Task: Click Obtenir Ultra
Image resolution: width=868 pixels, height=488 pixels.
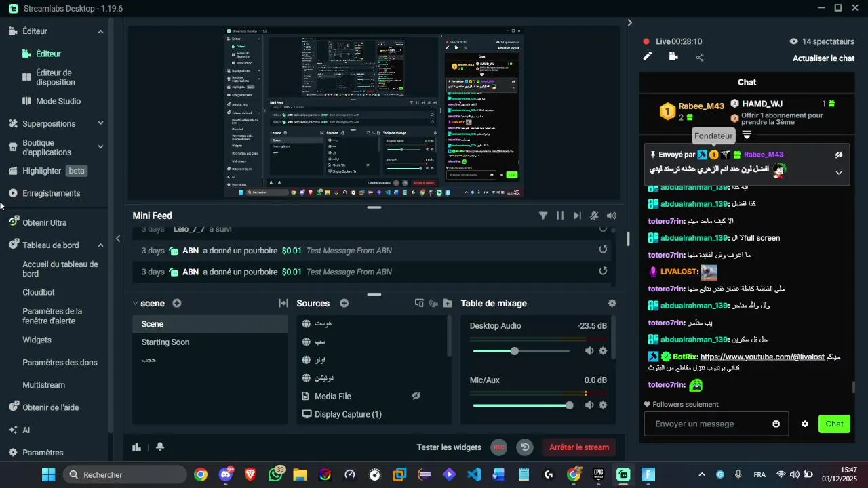Action: click(44, 222)
